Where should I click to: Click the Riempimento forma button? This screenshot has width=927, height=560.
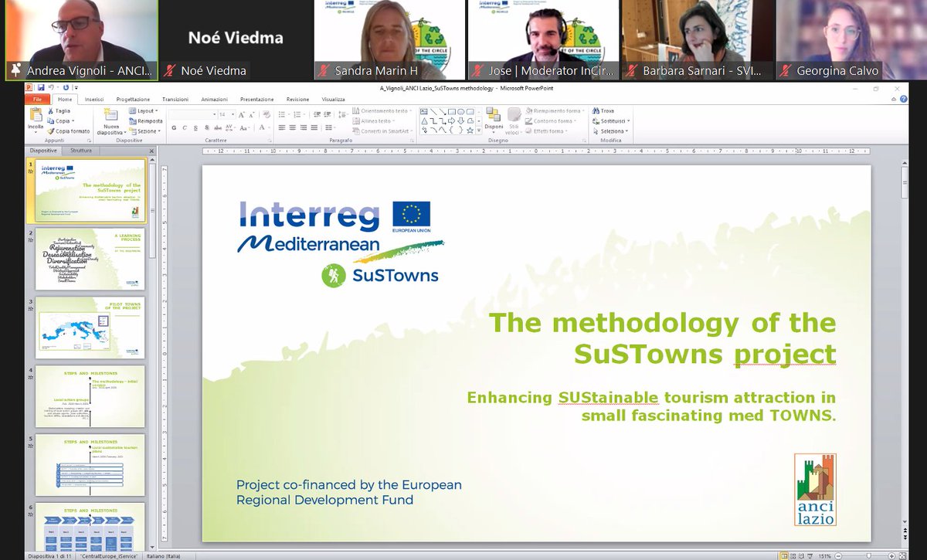pyautogui.click(x=555, y=110)
